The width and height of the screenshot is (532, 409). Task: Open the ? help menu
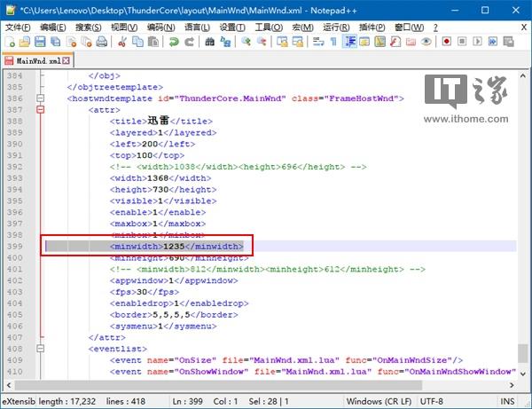point(435,28)
